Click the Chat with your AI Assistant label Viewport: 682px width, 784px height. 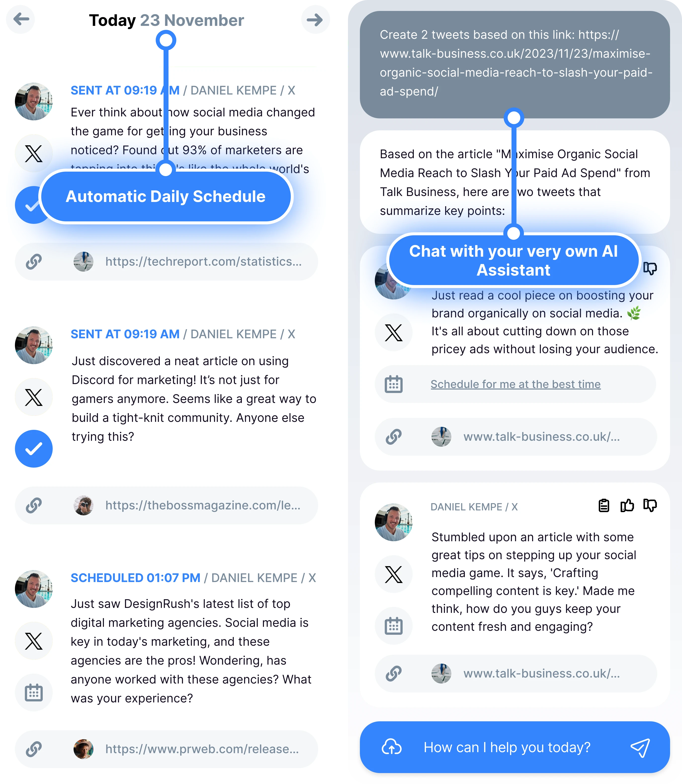pyautogui.click(x=513, y=260)
